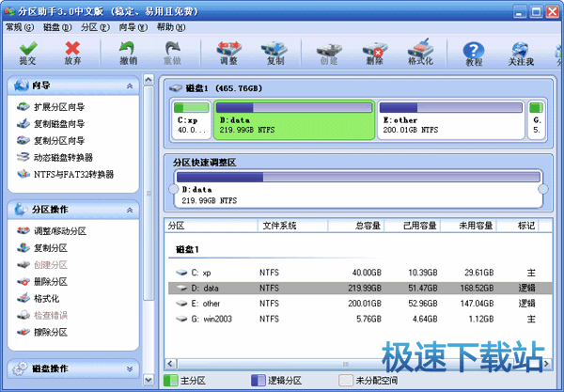The width and height of the screenshot is (564, 392).
Task: Select the C:xp partition block on disk map
Action: (x=192, y=120)
